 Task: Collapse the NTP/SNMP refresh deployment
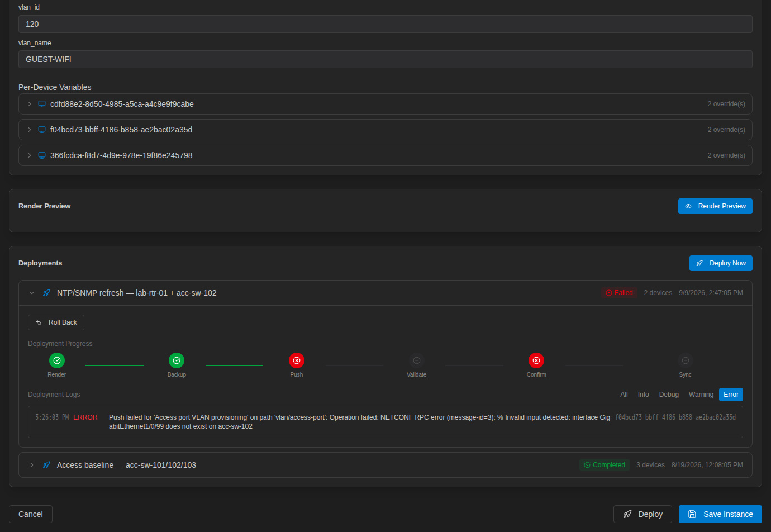point(32,293)
